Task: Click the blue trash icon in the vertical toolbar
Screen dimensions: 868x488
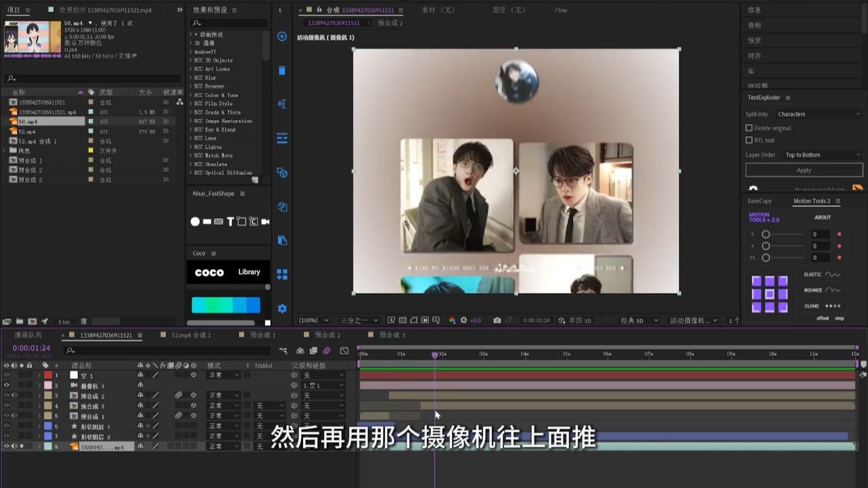Action: pos(282,70)
